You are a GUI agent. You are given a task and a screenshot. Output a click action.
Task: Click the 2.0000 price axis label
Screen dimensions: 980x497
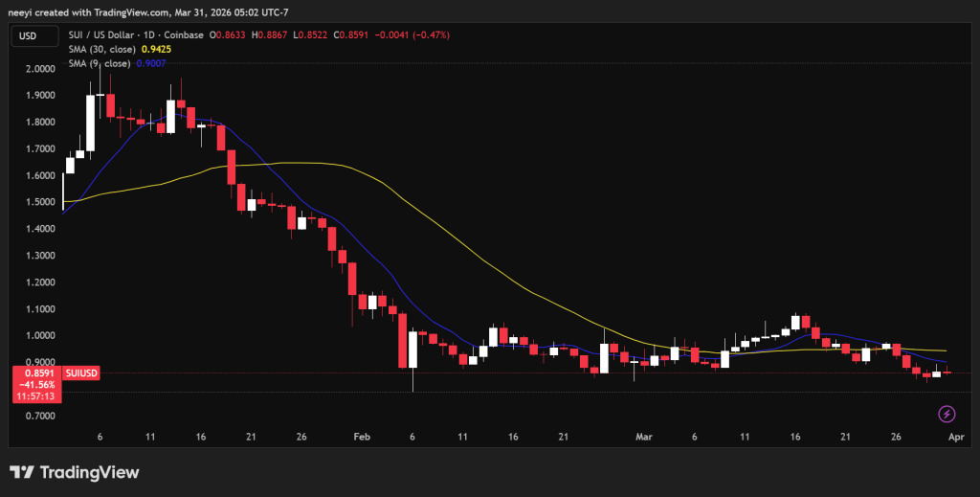pos(40,69)
